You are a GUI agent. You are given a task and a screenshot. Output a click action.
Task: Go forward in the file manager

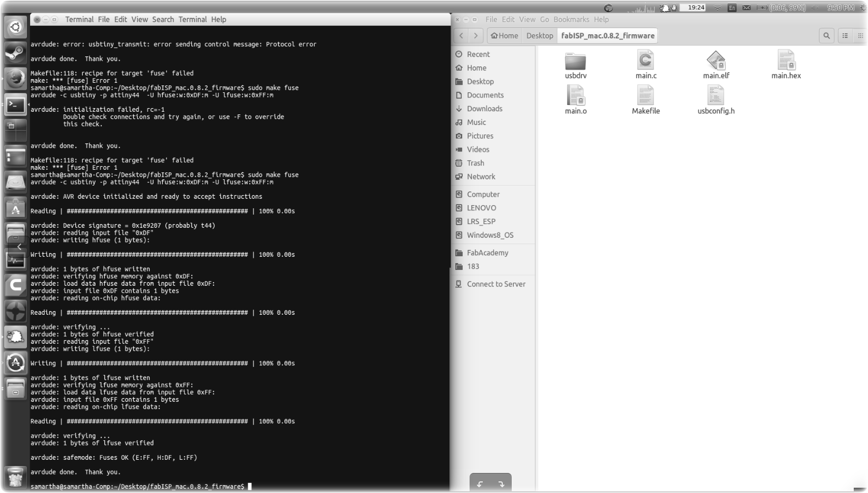[x=476, y=36]
